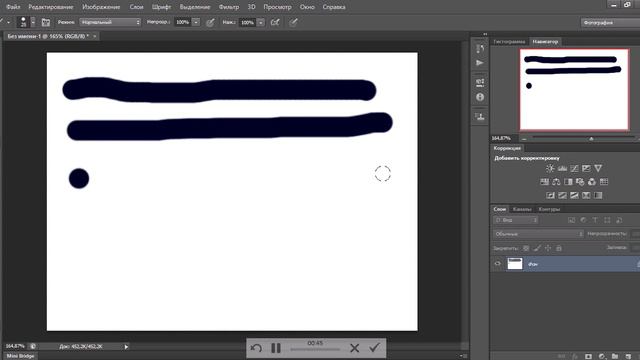Open the Изображение menu

[x=101, y=7]
